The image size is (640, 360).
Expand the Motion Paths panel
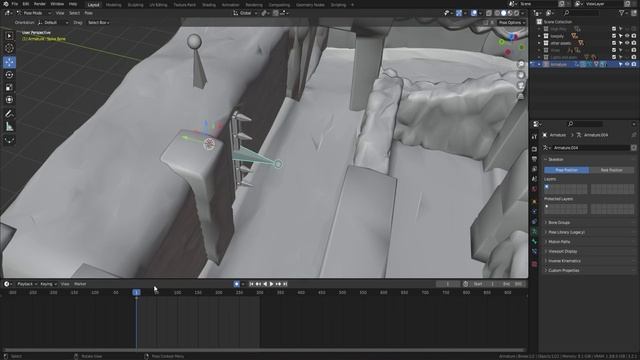pos(559,242)
